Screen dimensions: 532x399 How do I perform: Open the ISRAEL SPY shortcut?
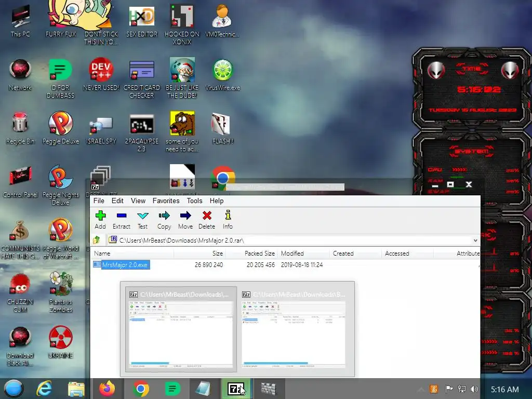[101, 130]
